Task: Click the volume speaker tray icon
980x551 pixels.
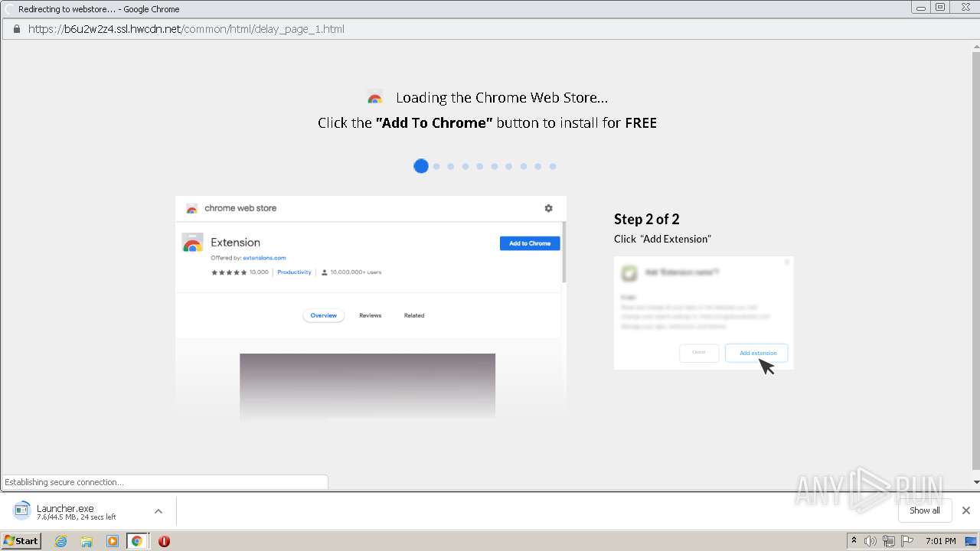Action: tap(871, 541)
